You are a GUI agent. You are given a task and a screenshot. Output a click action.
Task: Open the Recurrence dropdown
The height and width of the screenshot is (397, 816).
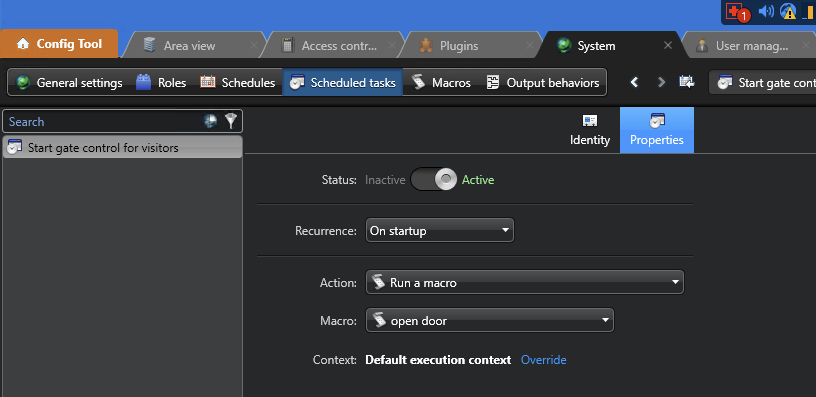(440, 230)
